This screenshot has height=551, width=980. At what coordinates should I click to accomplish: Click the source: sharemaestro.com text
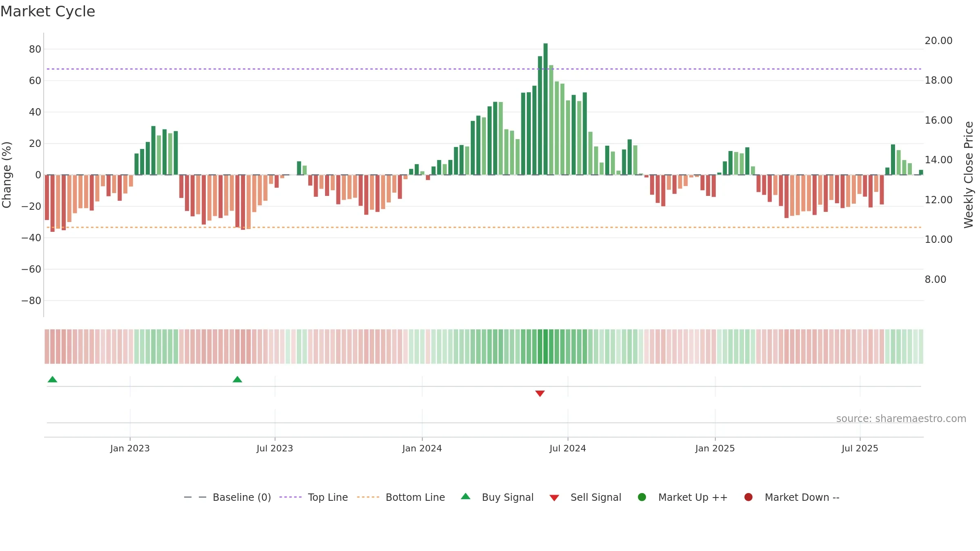[901, 418]
